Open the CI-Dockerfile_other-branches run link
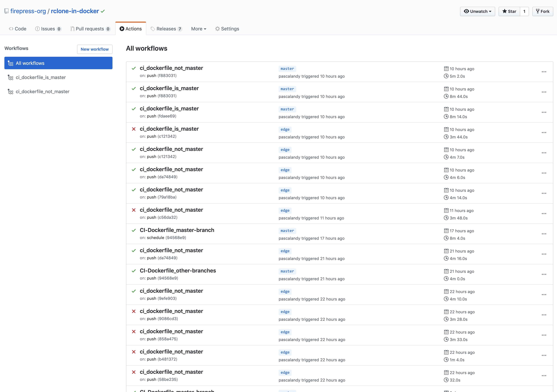 [178, 271]
